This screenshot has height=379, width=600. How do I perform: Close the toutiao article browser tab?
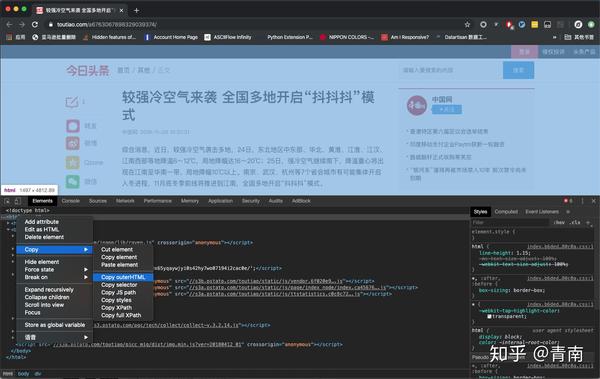[x=121, y=10]
